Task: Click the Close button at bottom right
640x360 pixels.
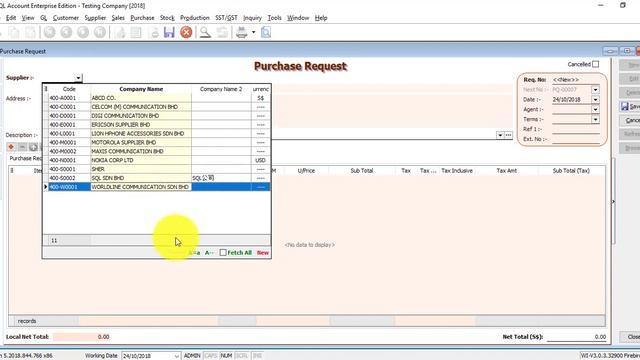Action: coord(630,337)
